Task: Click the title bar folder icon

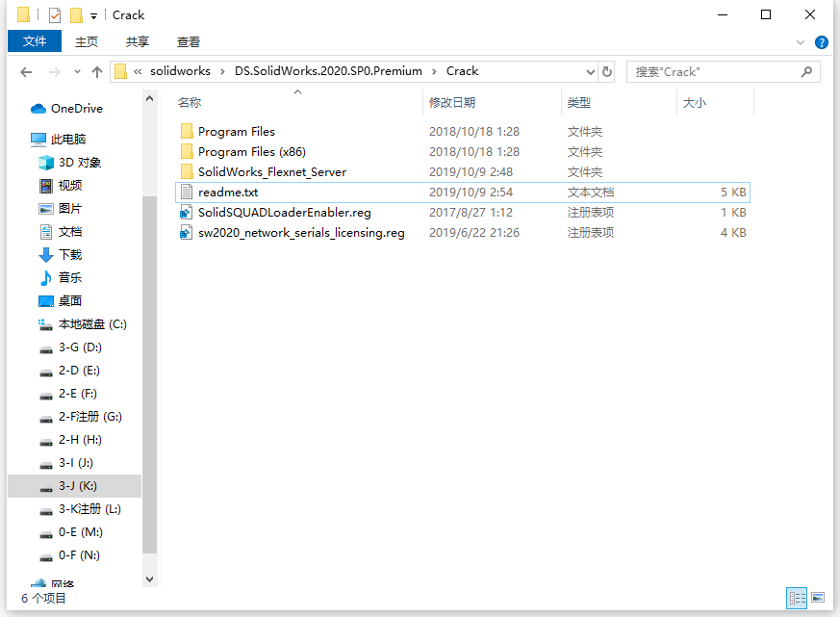Action: click(x=23, y=15)
